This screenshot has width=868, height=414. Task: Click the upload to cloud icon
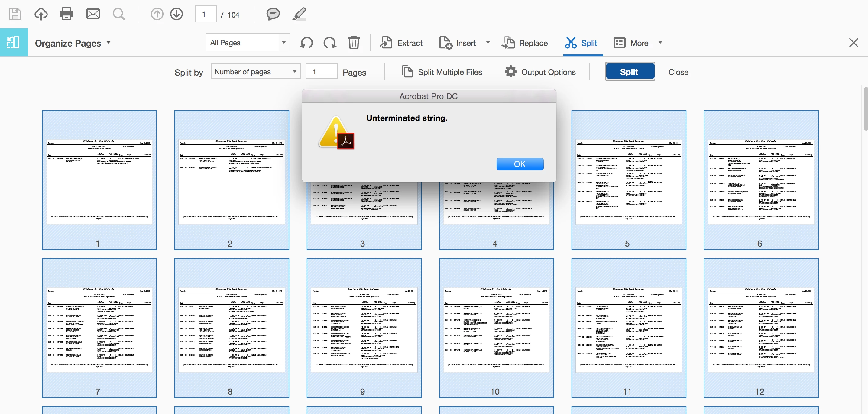[x=41, y=14]
